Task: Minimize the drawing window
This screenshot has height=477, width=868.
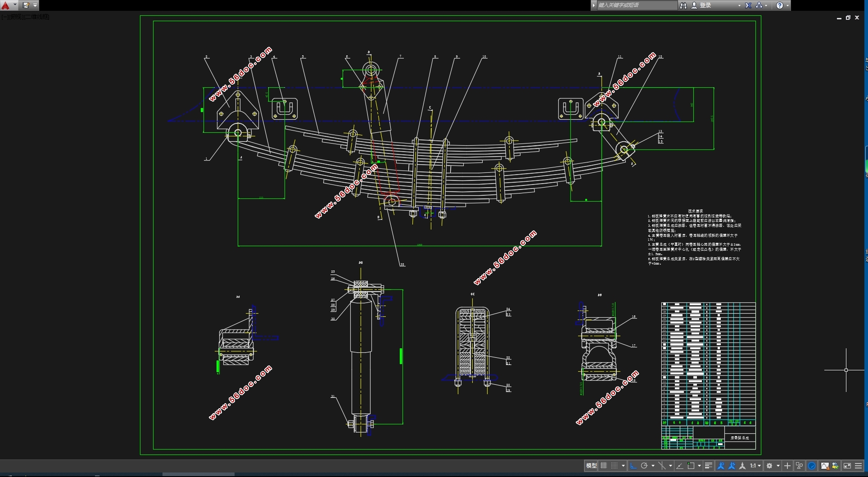Action: (x=839, y=18)
